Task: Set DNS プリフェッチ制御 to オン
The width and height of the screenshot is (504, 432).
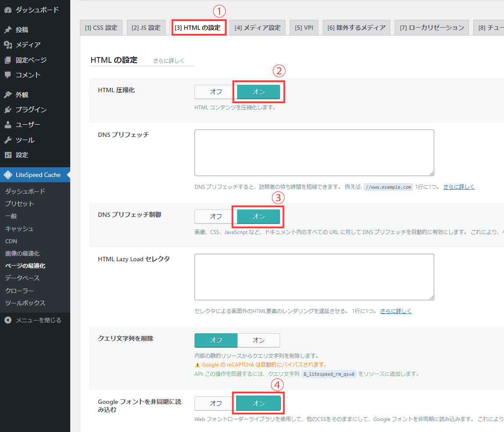Action: [259, 216]
